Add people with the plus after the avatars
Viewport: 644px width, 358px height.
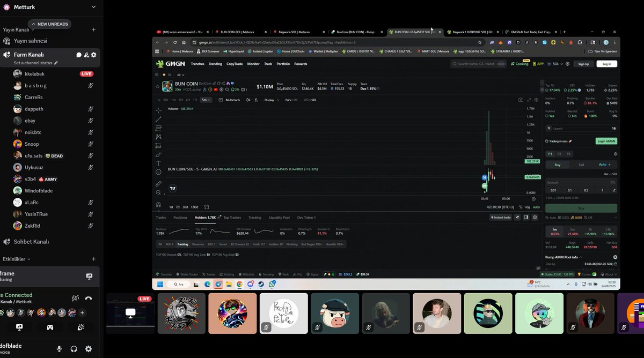tap(82, 312)
